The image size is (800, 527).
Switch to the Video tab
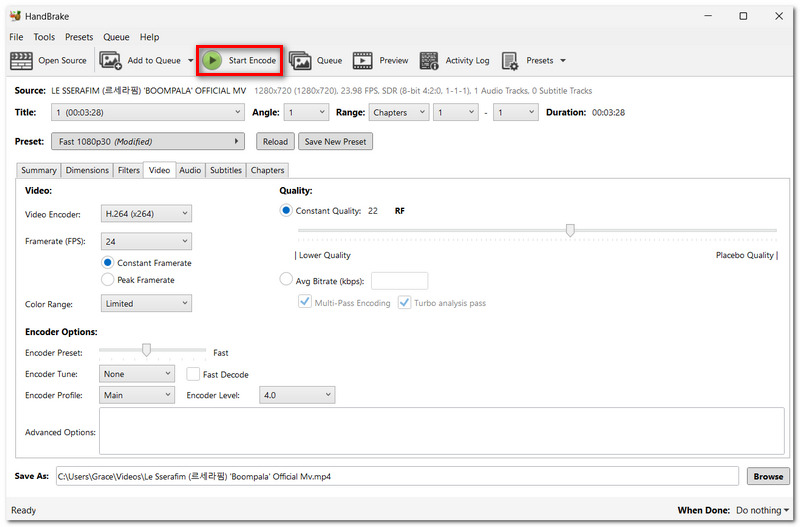click(x=159, y=170)
